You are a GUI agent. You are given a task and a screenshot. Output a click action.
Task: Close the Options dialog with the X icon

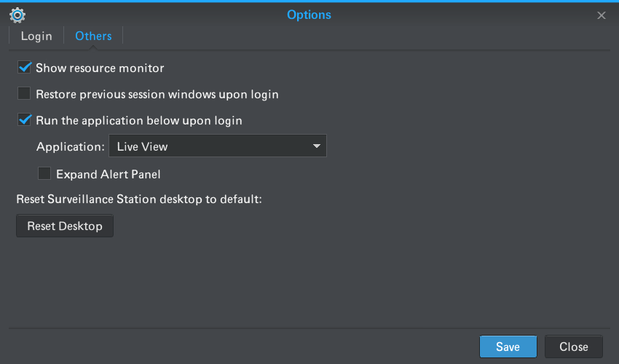602,15
